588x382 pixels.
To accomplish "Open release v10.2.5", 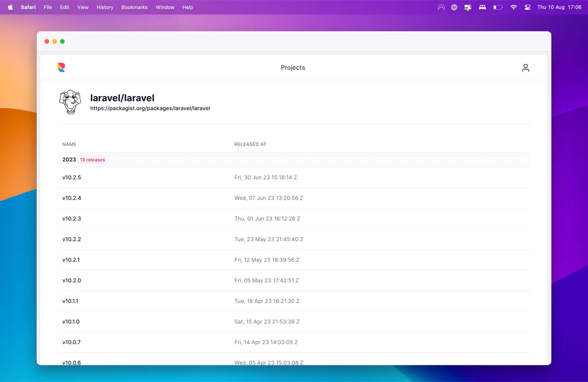I will coord(72,177).
